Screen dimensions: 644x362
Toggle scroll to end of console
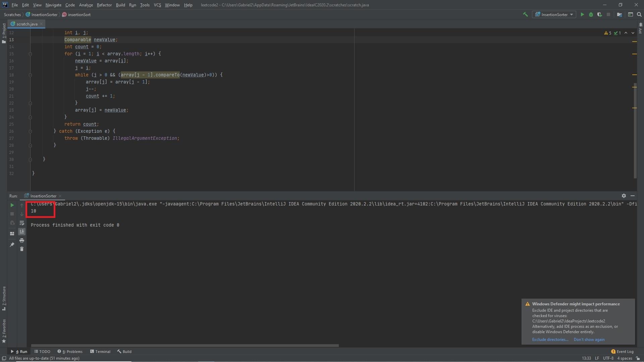click(x=22, y=232)
